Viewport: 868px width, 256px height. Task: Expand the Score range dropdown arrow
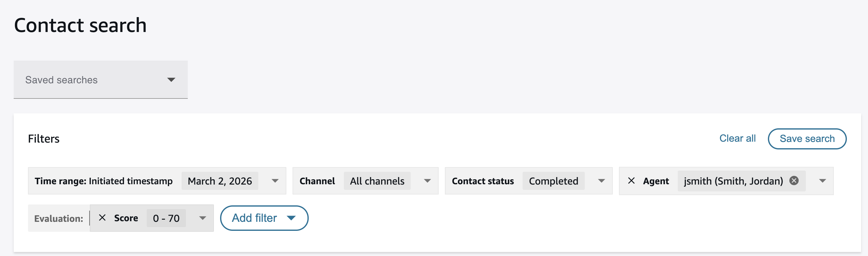click(x=202, y=218)
